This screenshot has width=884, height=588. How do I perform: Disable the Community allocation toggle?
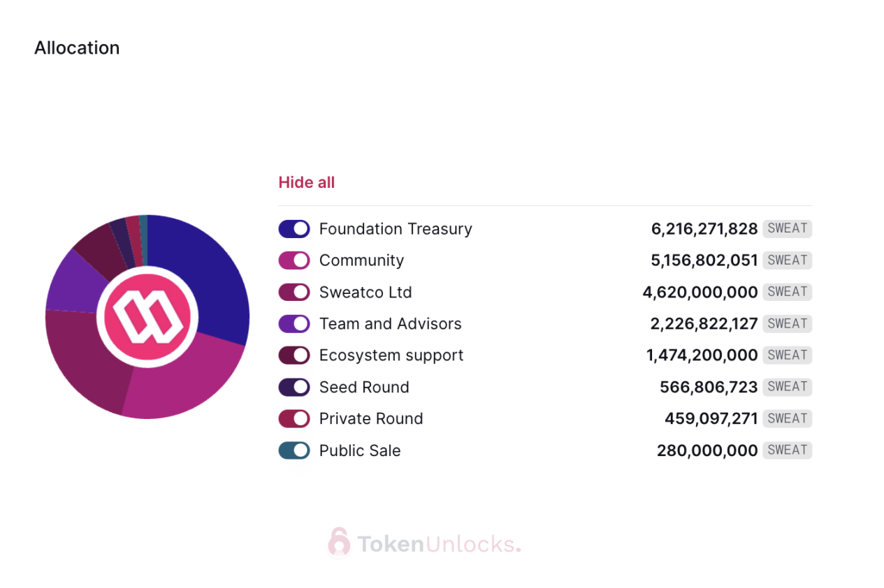pyautogui.click(x=294, y=260)
